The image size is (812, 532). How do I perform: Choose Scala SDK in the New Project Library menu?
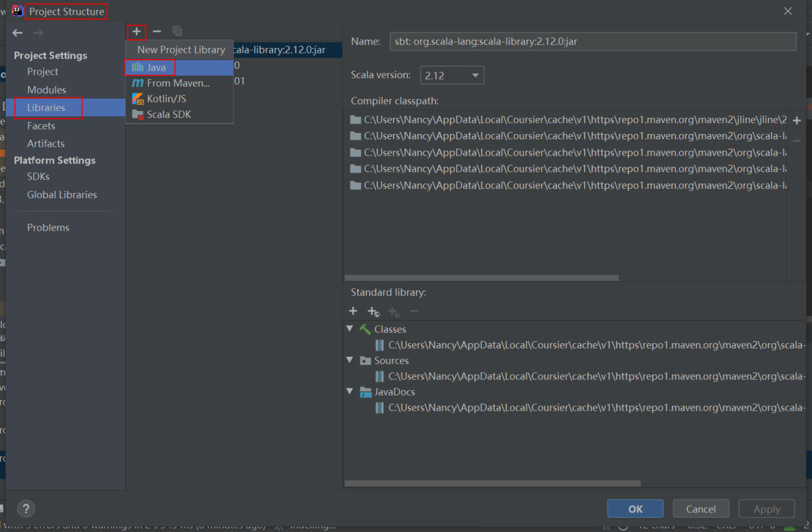[x=179, y=114]
